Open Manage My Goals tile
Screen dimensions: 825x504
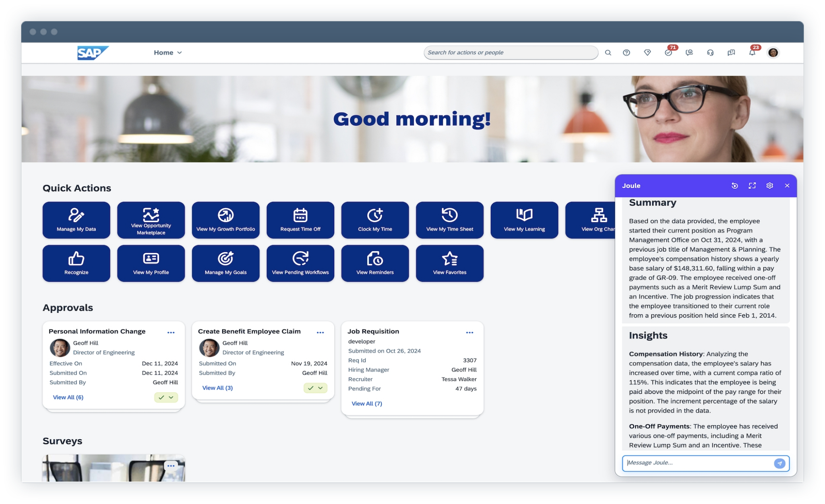click(x=226, y=264)
